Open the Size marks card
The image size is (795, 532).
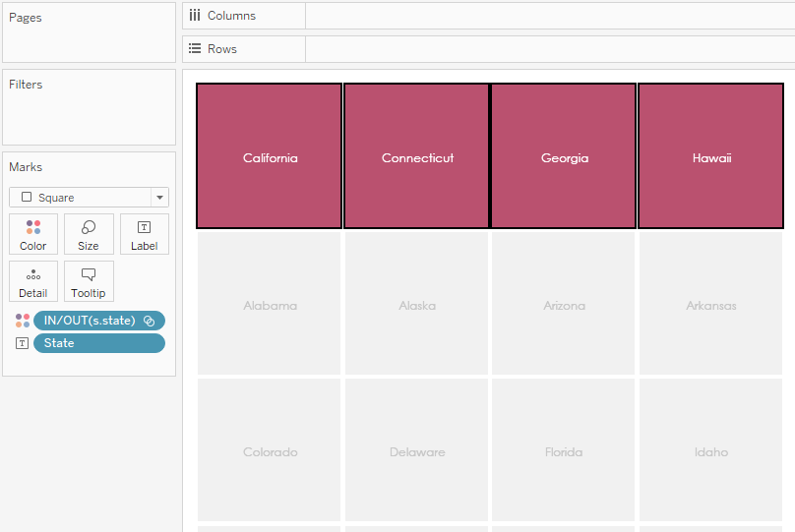pos(89,234)
